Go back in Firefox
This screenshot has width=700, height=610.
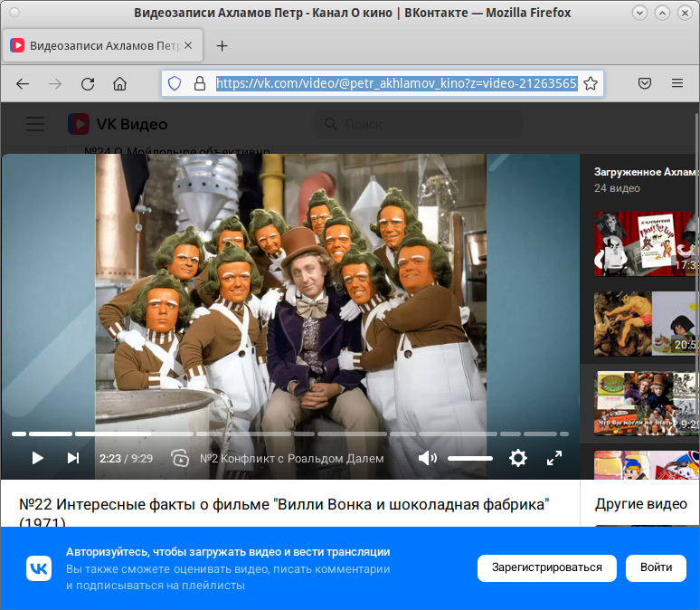click(x=23, y=83)
